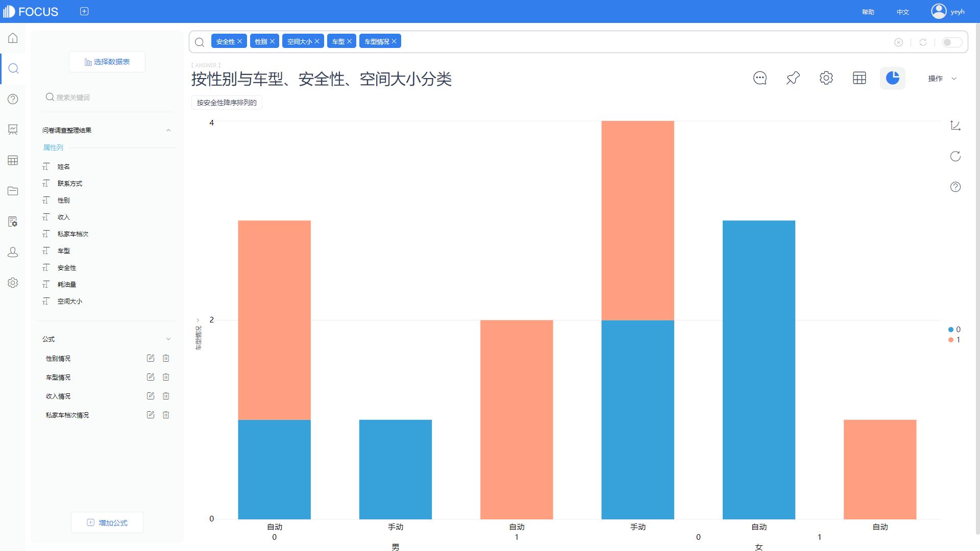Open the 帮助 menu in the top bar

(x=868, y=12)
